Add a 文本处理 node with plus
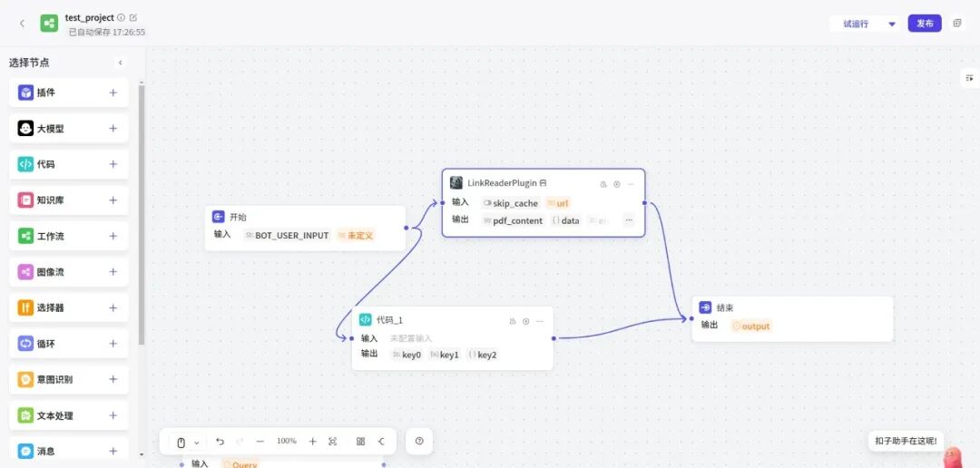The width and height of the screenshot is (980, 468). click(x=113, y=415)
